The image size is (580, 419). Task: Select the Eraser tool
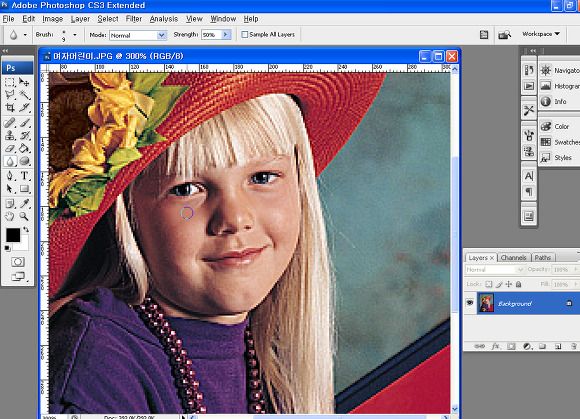pos(10,148)
